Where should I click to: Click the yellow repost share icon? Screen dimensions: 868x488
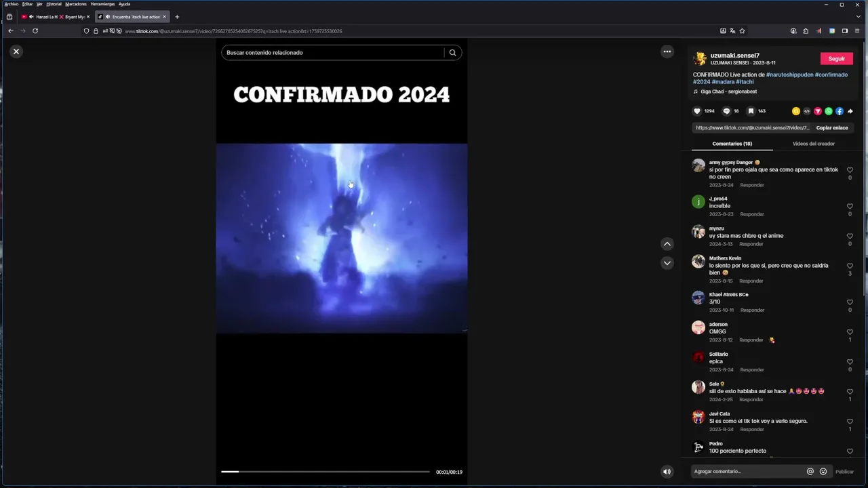coord(796,111)
